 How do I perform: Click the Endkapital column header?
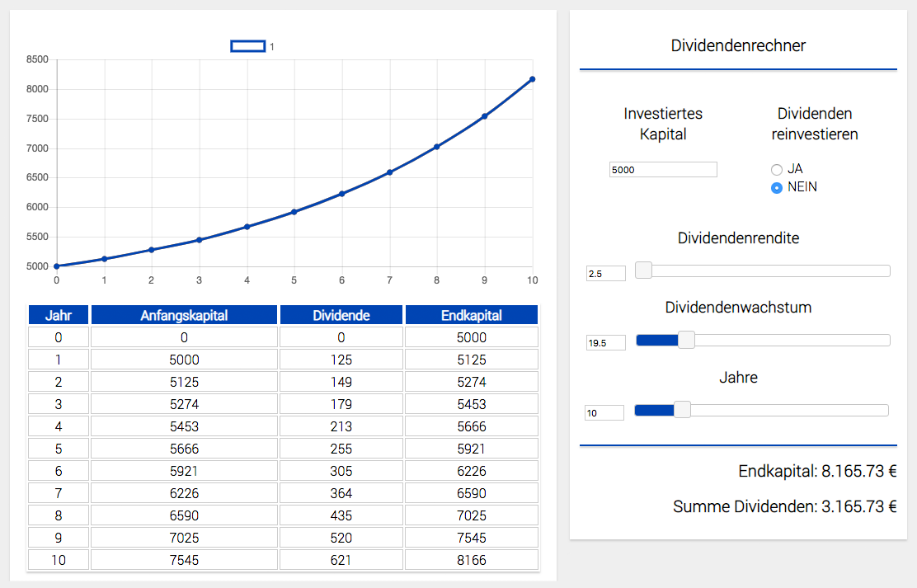pyautogui.click(x=472, y=315)
